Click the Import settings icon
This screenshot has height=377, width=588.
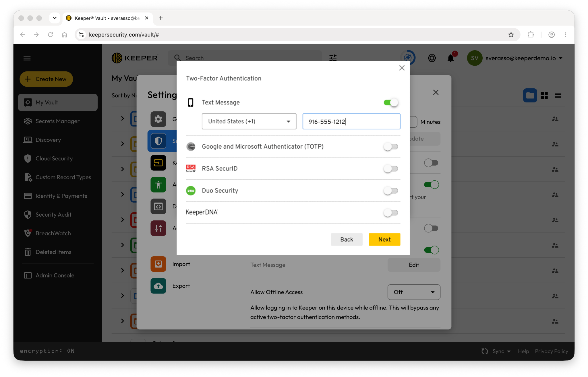coord(158,264)
